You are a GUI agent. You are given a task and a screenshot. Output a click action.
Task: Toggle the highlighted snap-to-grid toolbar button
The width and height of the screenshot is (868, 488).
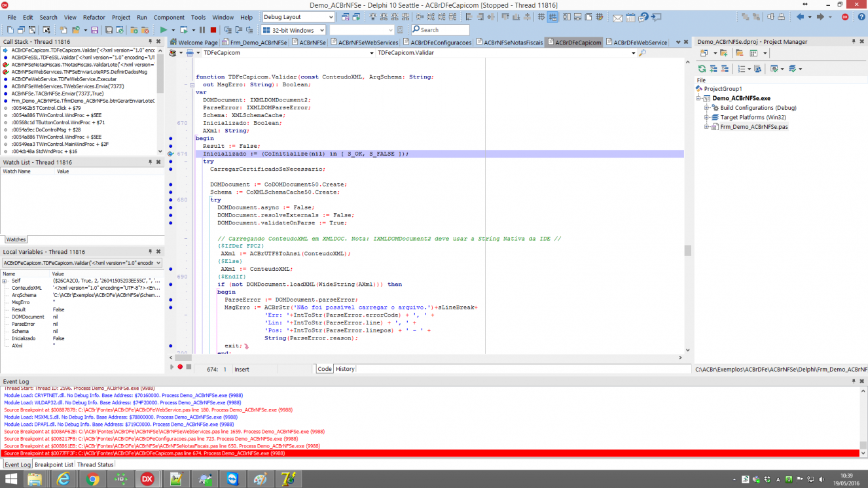(552, 17)
